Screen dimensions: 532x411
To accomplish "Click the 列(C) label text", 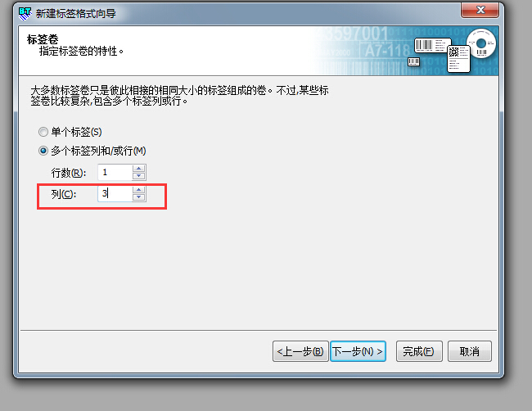I will pyautogui.click(x=64, y=194).
